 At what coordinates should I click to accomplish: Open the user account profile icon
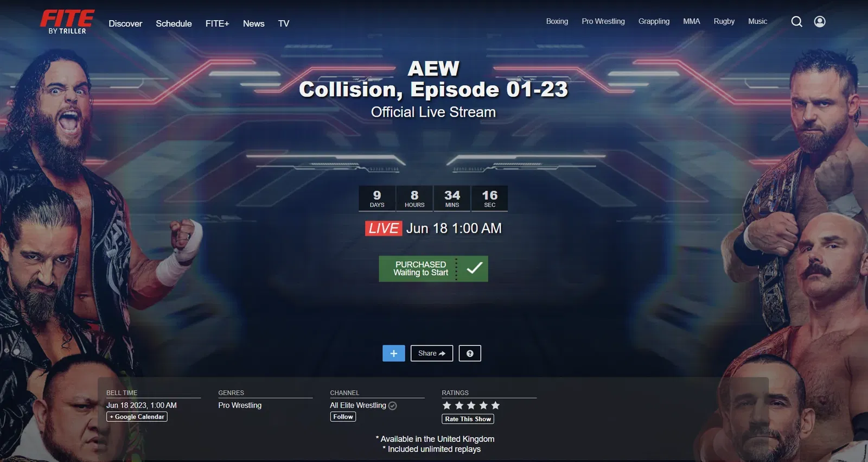(x=820, y=22)
